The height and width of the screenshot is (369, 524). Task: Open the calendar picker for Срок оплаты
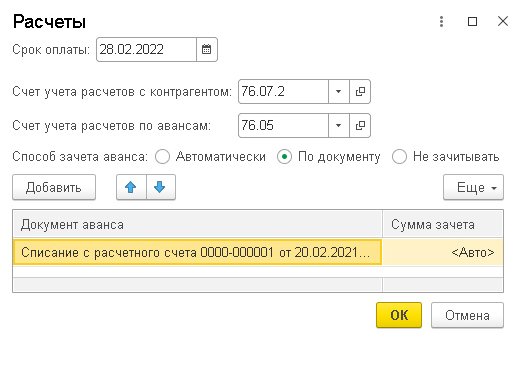coord(207,49)
